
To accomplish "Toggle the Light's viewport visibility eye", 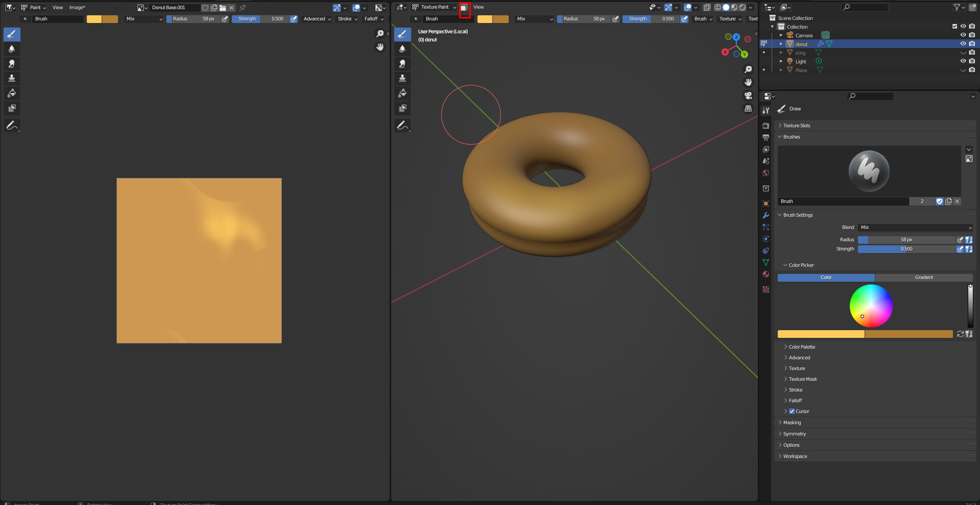I will click(963, 61).
